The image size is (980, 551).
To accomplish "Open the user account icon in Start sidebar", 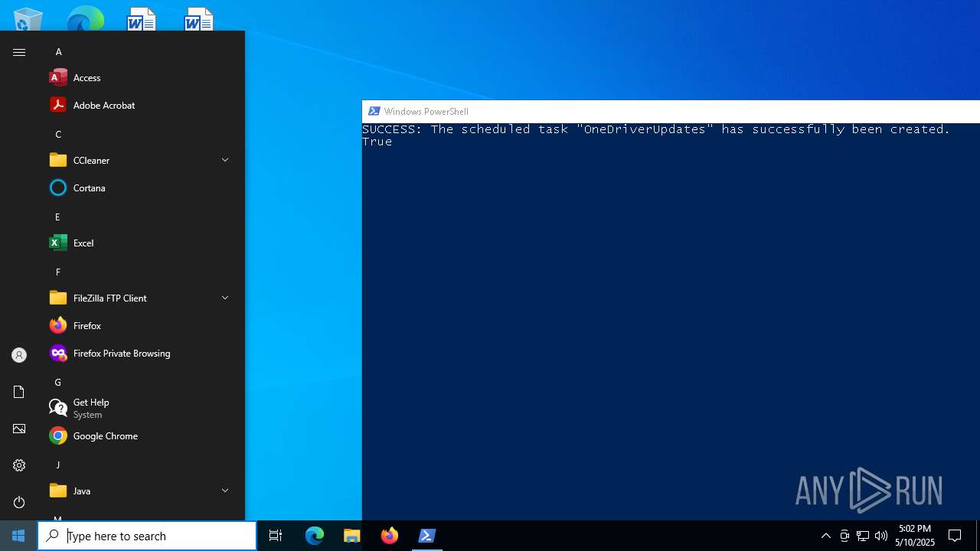I will tap(19, 355).
